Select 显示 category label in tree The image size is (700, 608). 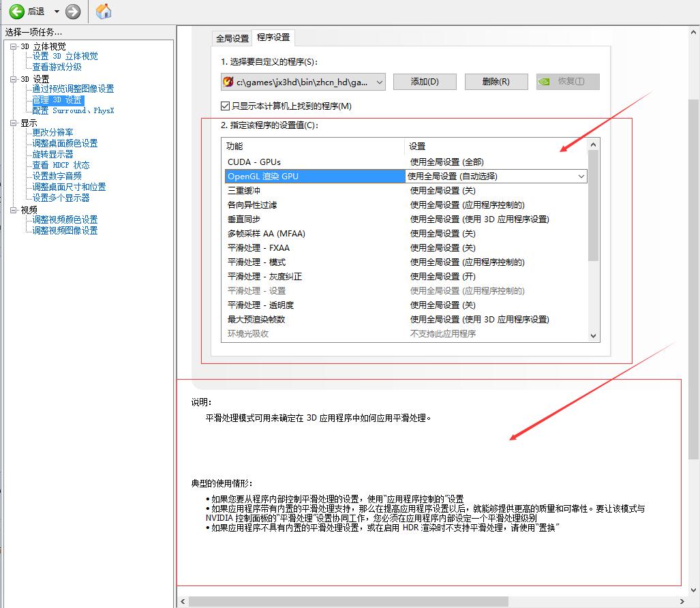click(29, 123)
